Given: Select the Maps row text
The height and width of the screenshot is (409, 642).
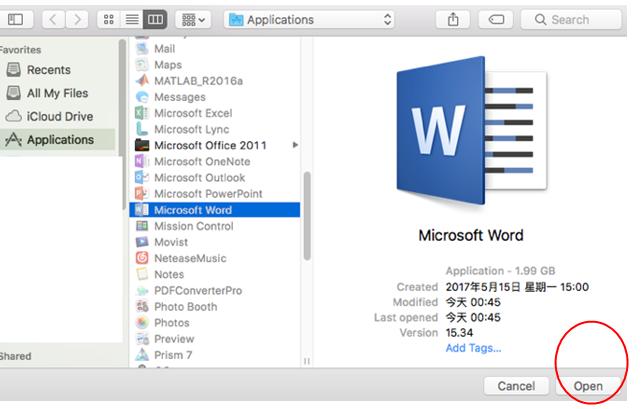Looking at the screenshot, I should click(168, 65).
